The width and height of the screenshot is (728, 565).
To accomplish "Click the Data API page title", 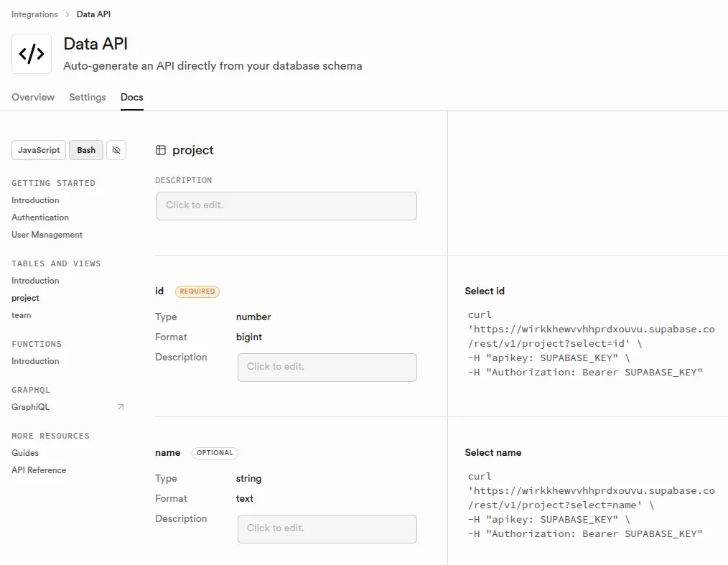I will [x=95, y=44].
